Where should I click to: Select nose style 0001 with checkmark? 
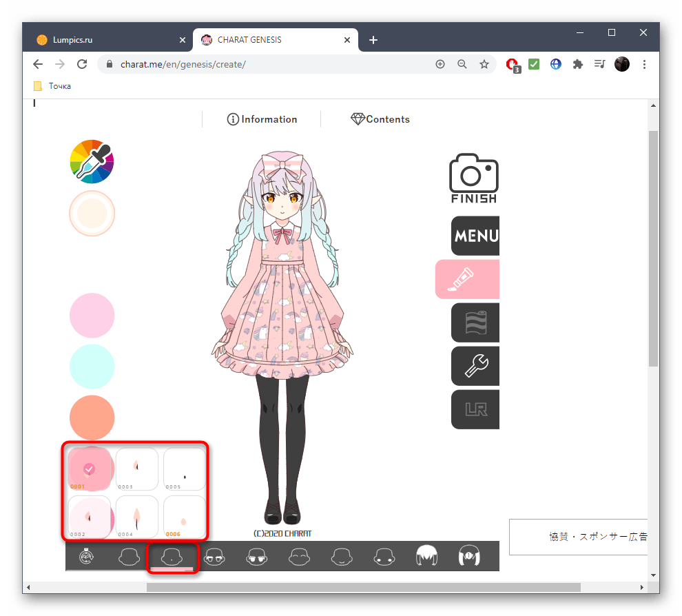tap(89, 469)
